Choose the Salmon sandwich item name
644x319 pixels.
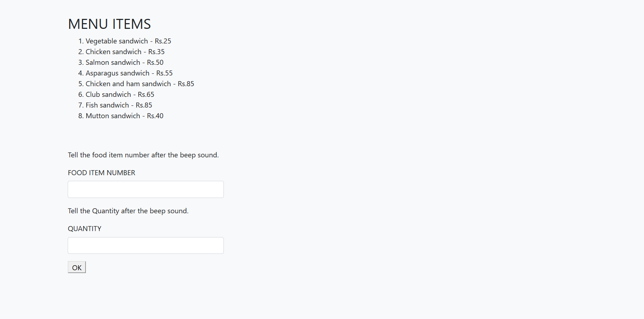click(x=113, y=63)
